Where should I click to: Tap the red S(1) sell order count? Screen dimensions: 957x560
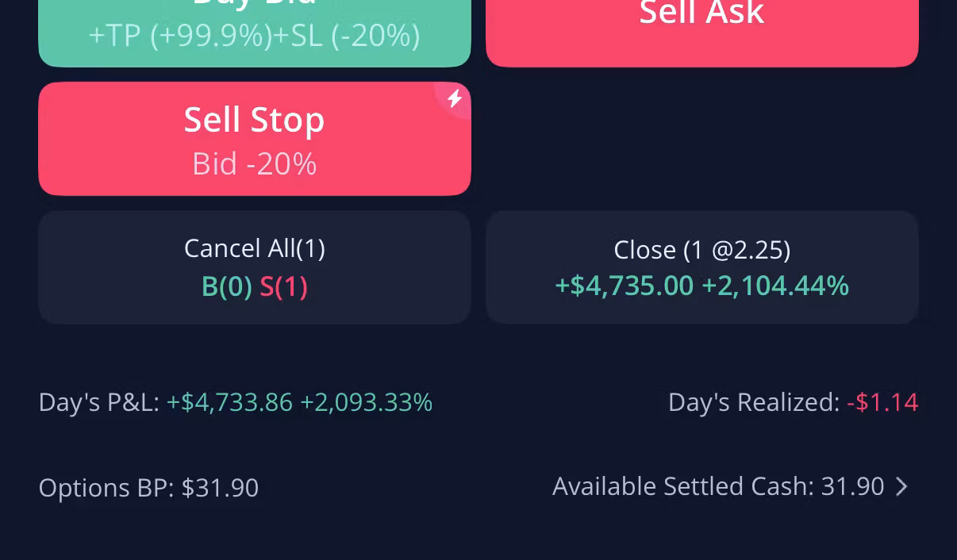[283, 286]
